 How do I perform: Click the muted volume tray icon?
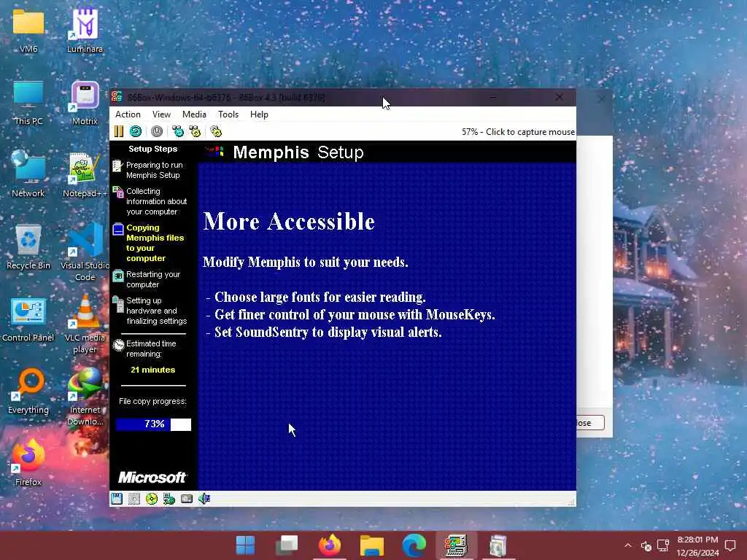(x=646, y=545)
